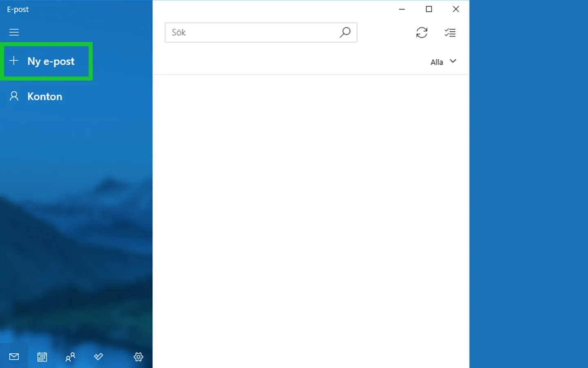Image resolution: width=588 pixels, height=368 pixels.
Task: Open the To-Do tasks icon
Action: (98, 357)
